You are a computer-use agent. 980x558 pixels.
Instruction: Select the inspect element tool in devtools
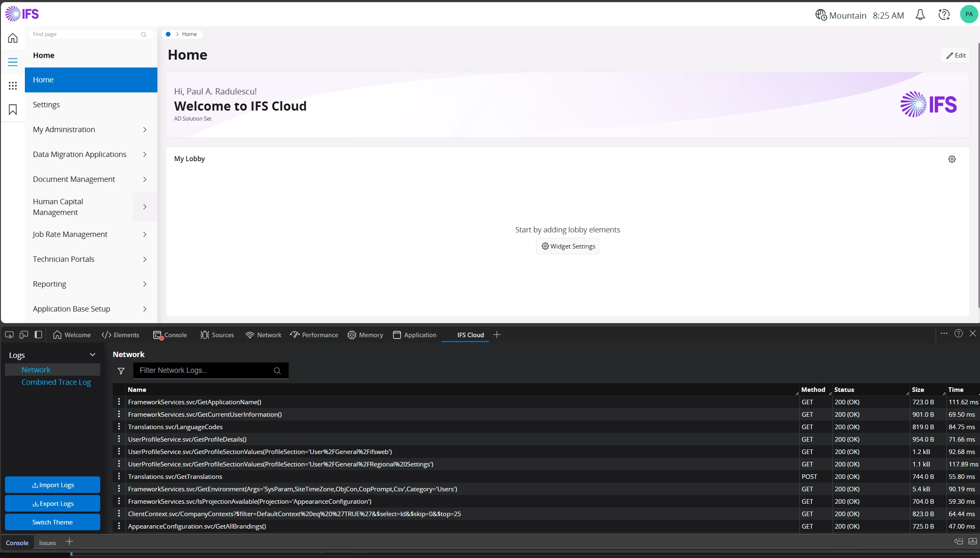tap(9, 335)
